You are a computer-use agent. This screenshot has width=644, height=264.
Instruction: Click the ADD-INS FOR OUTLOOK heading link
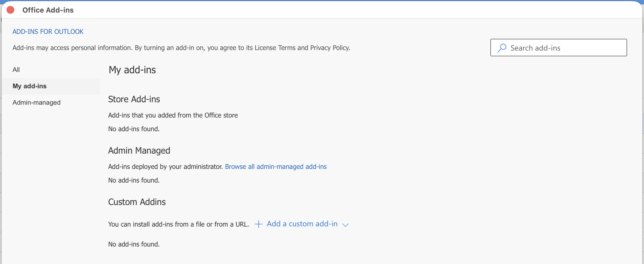click(48, 32)
